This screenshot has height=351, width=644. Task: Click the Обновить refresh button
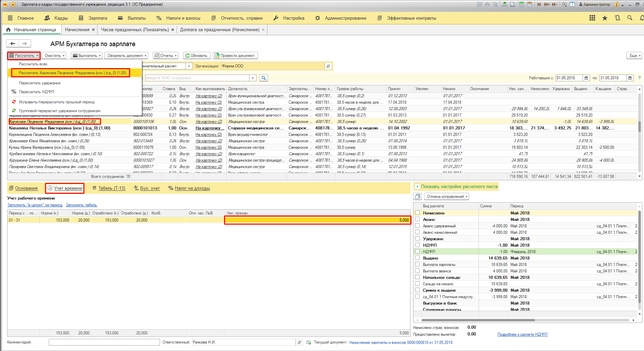[197, 56]
